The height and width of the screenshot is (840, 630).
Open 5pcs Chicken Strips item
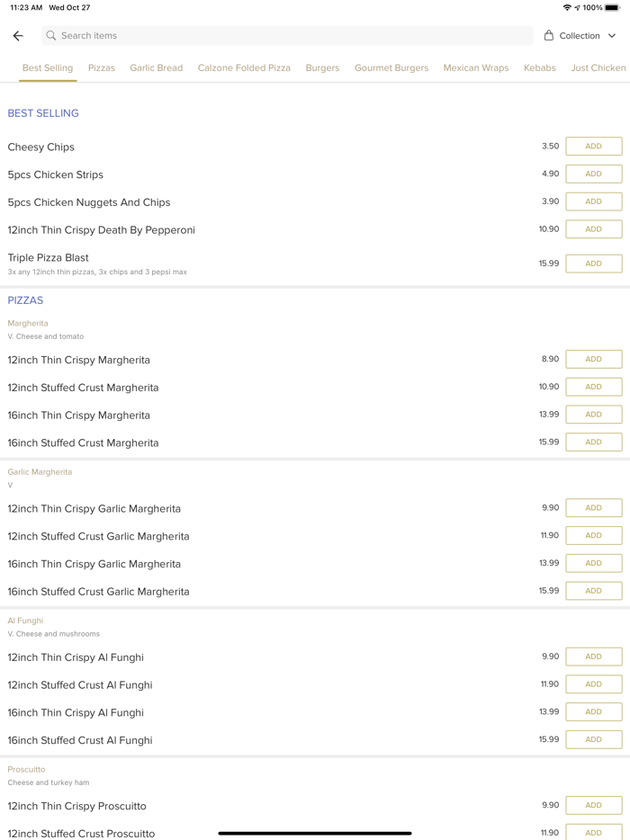click(x=56, y=174)
